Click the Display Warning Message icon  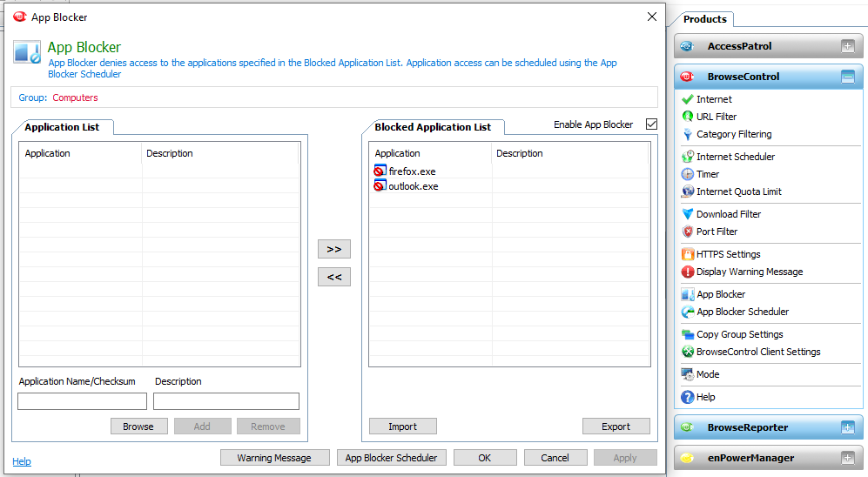[687, 272]
